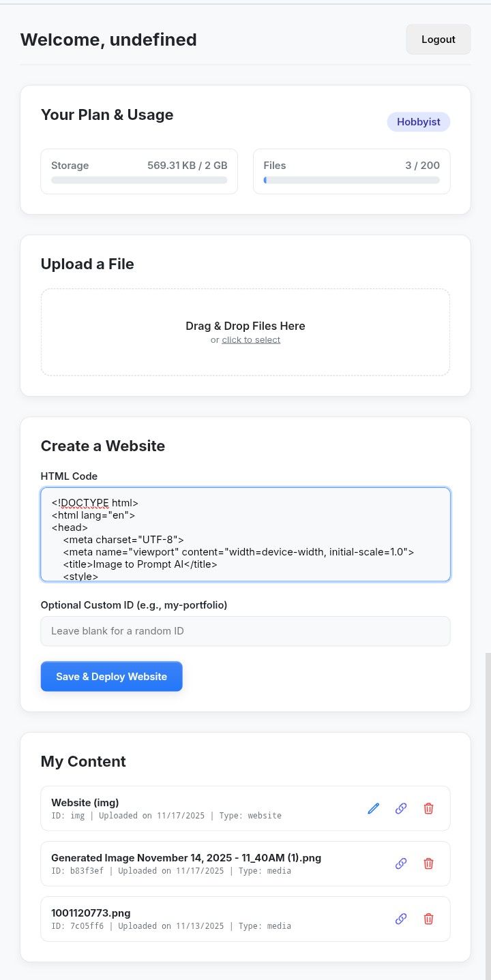Click the Save & Deploy Website button
This screenshot has height=980, width=491.
pos(111,676)
